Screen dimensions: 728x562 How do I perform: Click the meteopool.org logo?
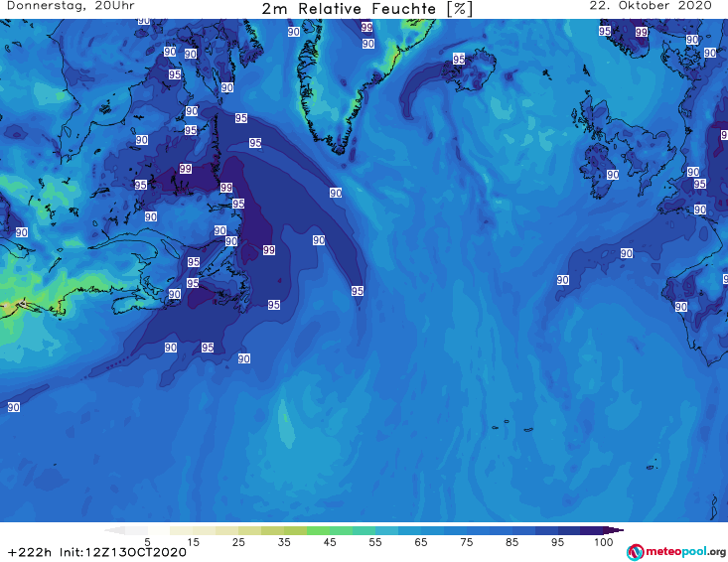tap(676, 552)
